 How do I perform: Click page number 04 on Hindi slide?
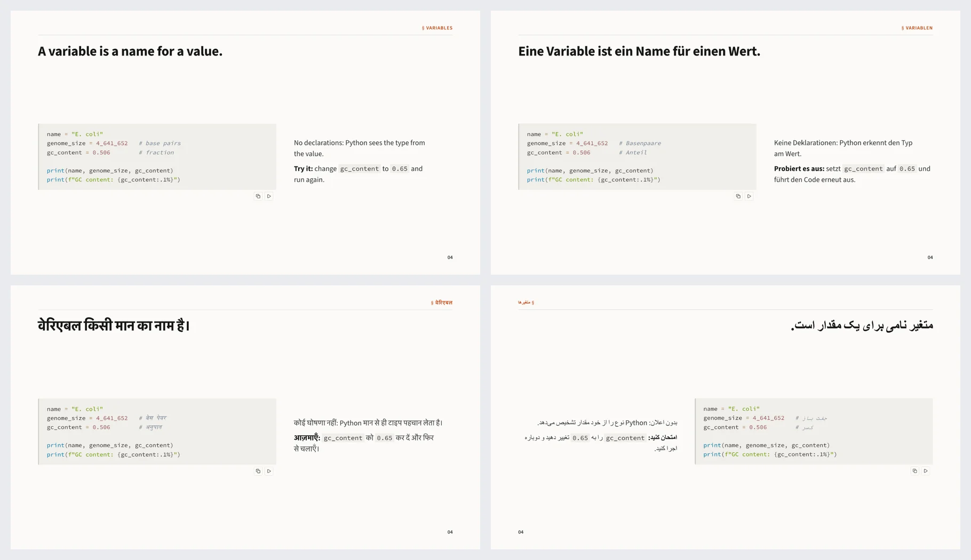click(x=450, y=532)
